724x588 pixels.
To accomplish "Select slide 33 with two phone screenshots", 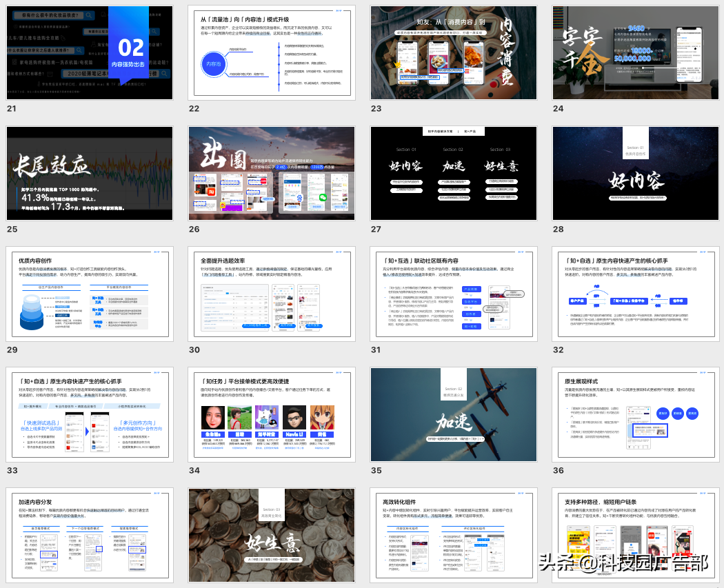I will (x=90, y=414).
